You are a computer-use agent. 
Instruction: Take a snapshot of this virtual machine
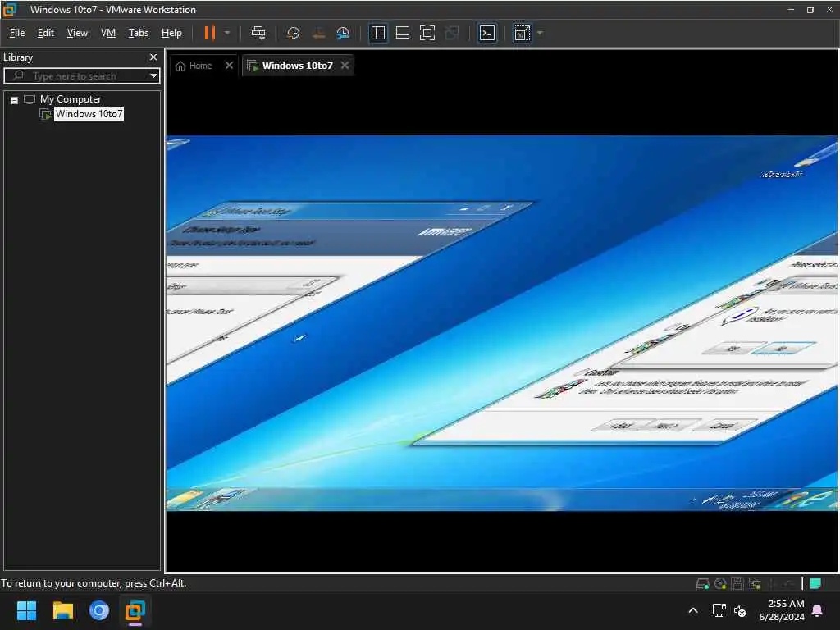click(293, 33)
